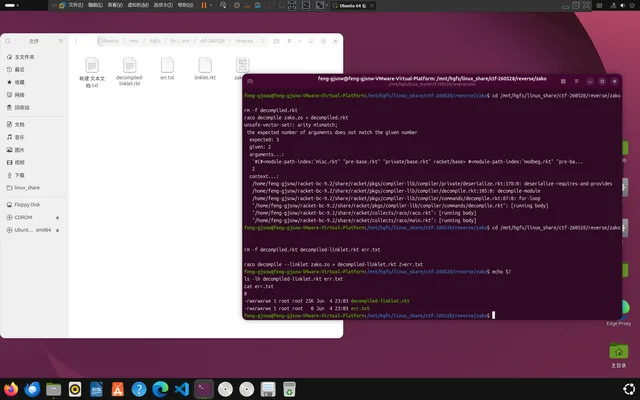Open the VMware 选项卡 menu
640x400 pixels.
pos(163,5)
